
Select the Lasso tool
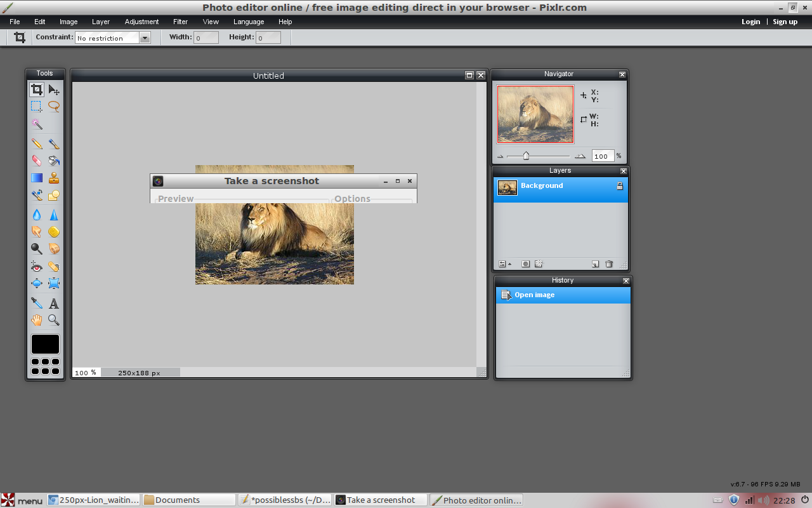pos(54,107)
